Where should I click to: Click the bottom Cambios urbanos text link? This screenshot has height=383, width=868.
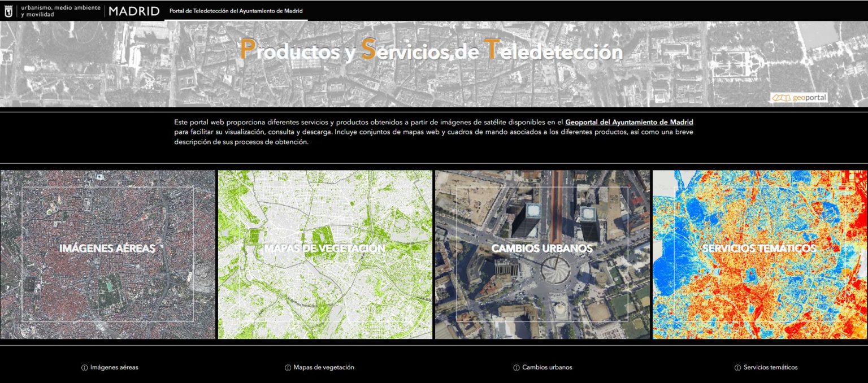[x=547, y=367]
